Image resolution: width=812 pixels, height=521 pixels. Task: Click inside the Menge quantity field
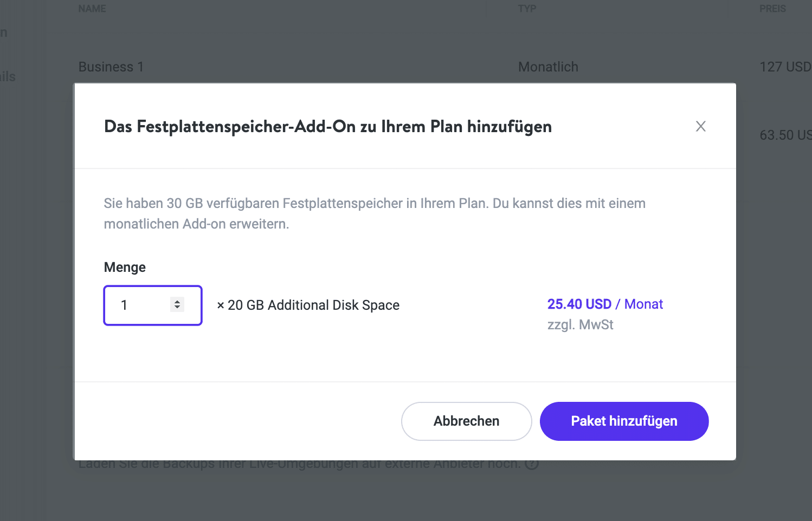point(138,305)
